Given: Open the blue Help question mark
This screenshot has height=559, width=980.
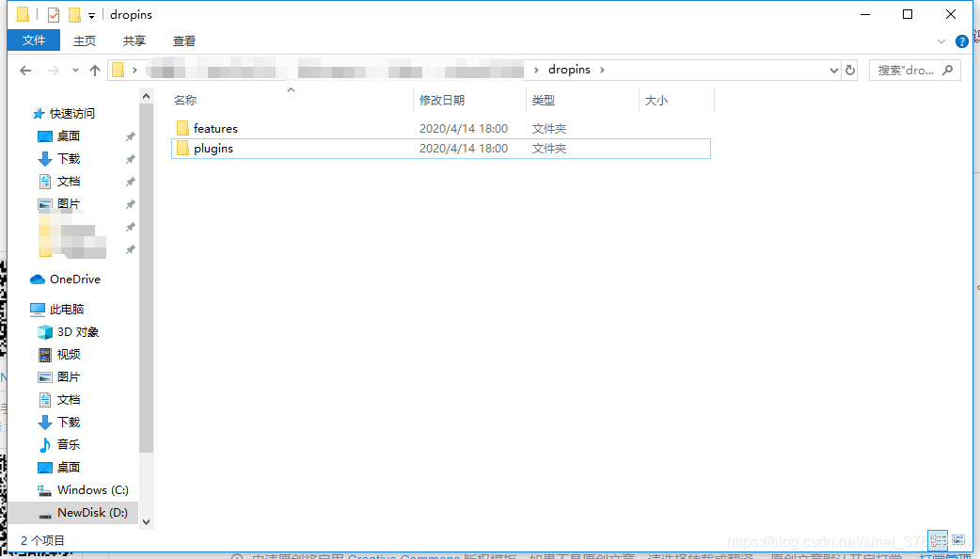Looking at the screenshot, I should 962,41.
